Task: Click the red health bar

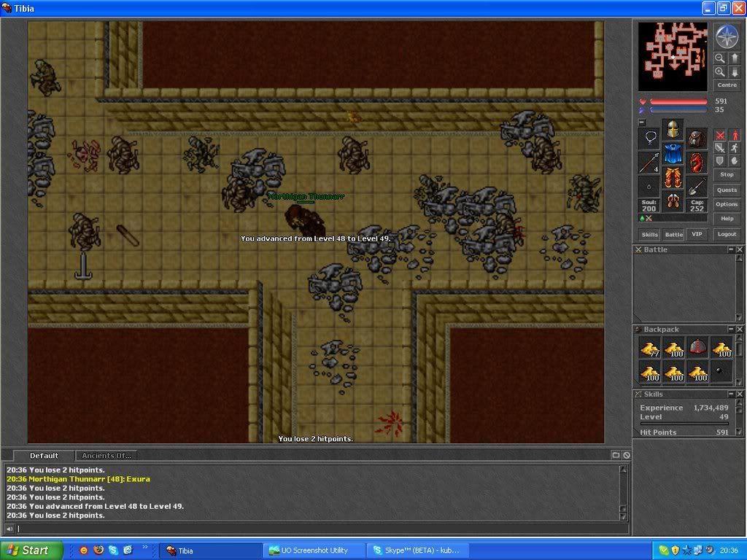Action: tap(678, 101)
